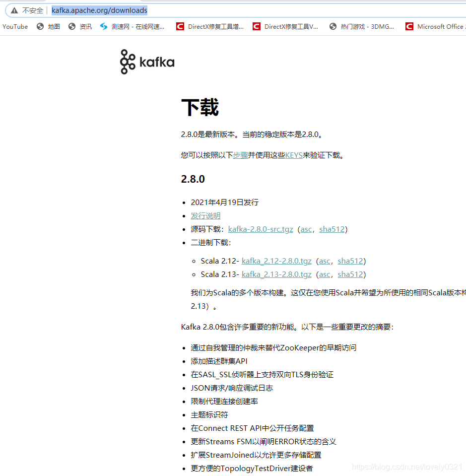Click the 二进制下载 label

(x=211, y=243)
